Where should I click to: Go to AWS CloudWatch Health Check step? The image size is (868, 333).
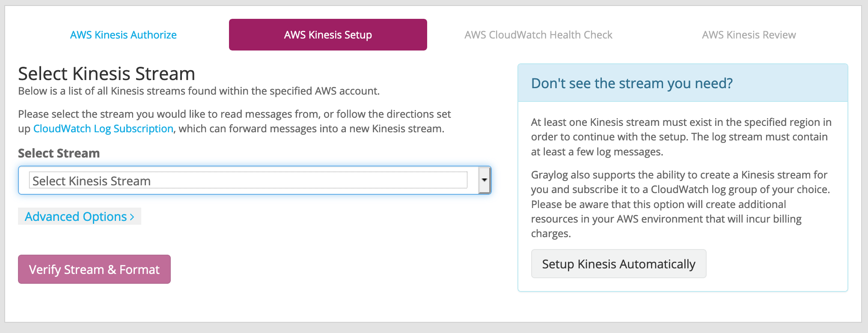pos(539,35)
